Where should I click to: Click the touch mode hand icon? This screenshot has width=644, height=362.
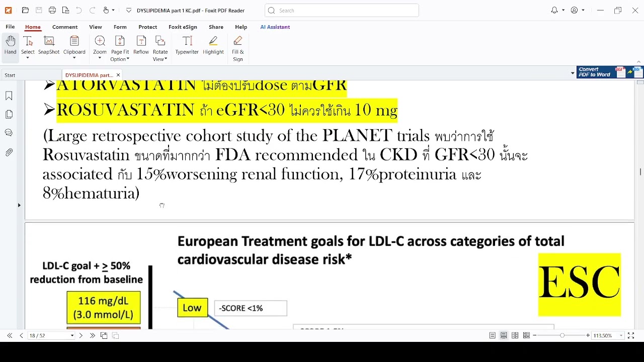coord(106,10)
